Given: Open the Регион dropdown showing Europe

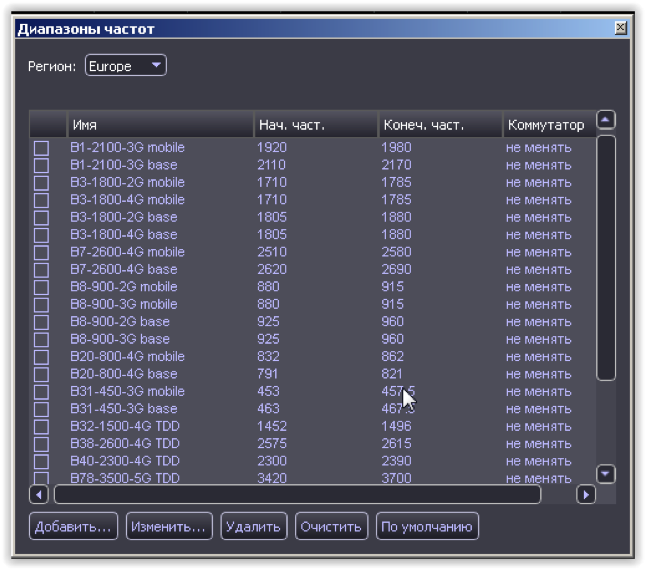Looking at the screenshot, I should (126, 66).
